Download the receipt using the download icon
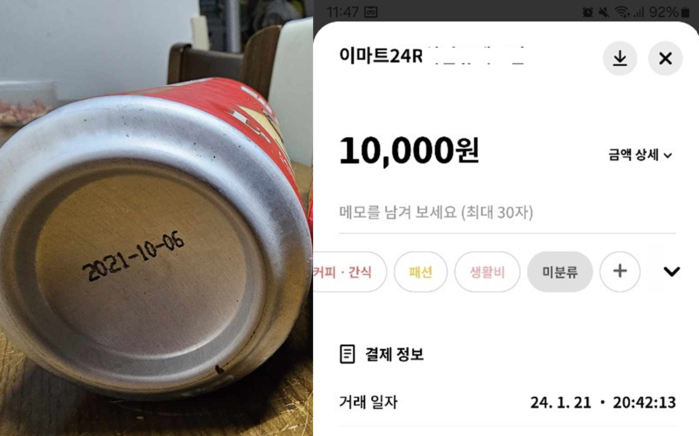The width and height of the screenshot is (699, 436). pos(620,58)
